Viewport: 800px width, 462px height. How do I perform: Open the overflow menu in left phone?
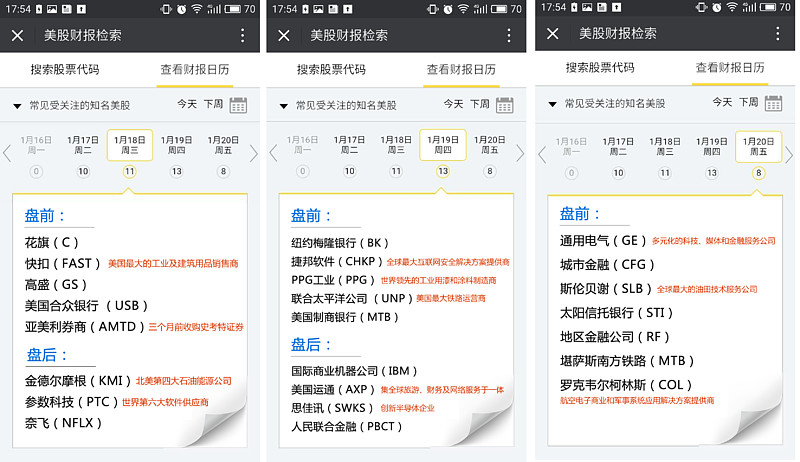point(242,35)
